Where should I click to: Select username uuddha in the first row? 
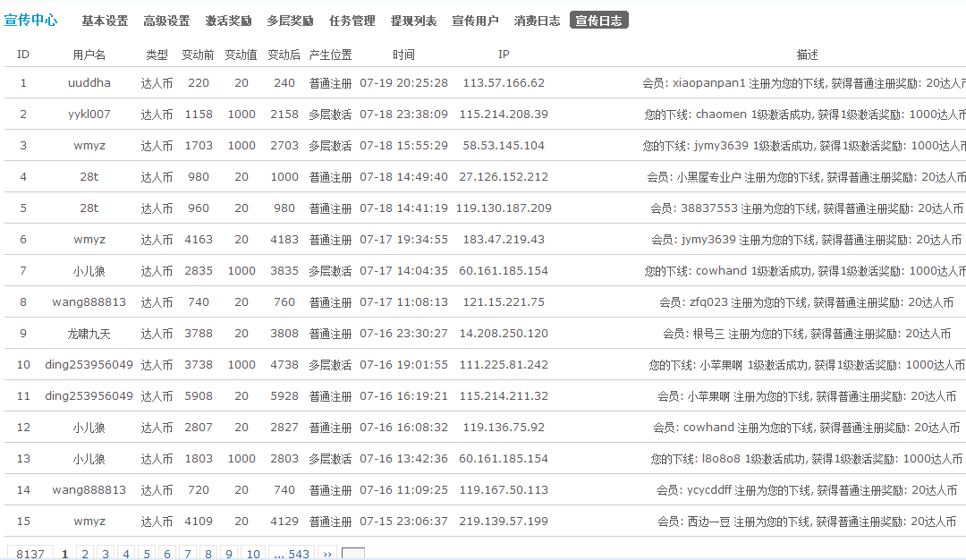90,82
